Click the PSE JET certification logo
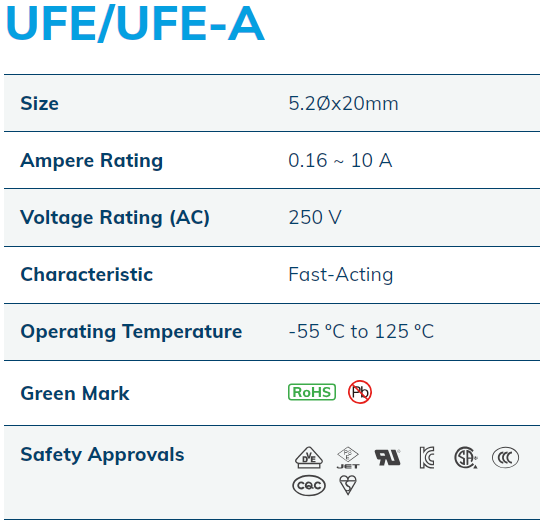This screenshot has width=544, height=526. (x=348, y=458)
